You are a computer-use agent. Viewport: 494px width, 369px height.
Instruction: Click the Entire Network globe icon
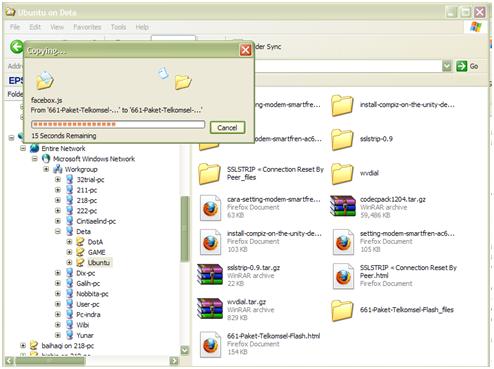point(35,148)
